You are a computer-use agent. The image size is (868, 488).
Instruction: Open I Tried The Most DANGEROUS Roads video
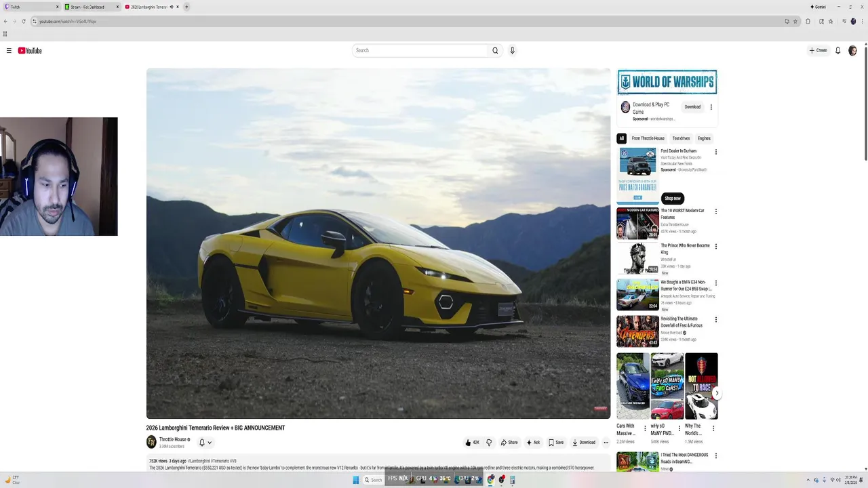click(637, 462)
